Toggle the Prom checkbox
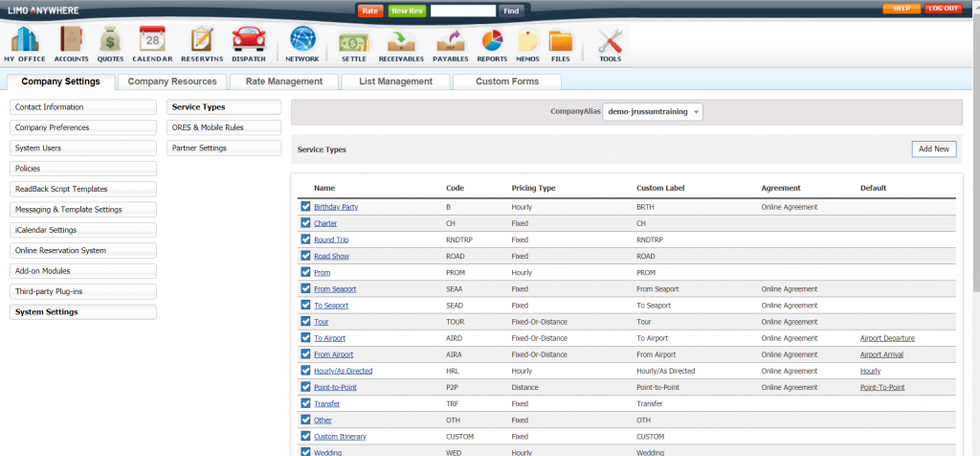 tap(305, 272)
